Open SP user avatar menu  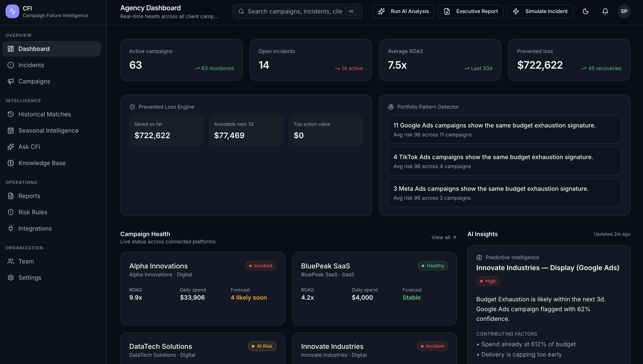624,11
